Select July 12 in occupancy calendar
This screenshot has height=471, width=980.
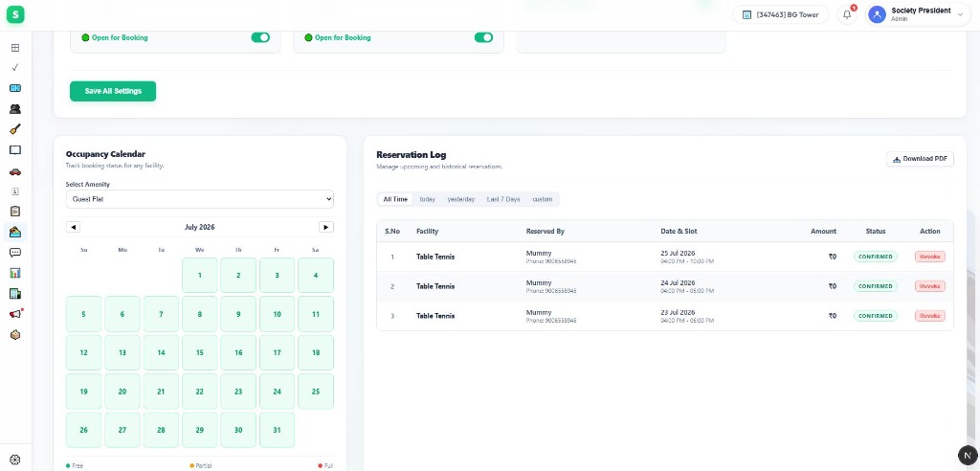coord(84,353)
